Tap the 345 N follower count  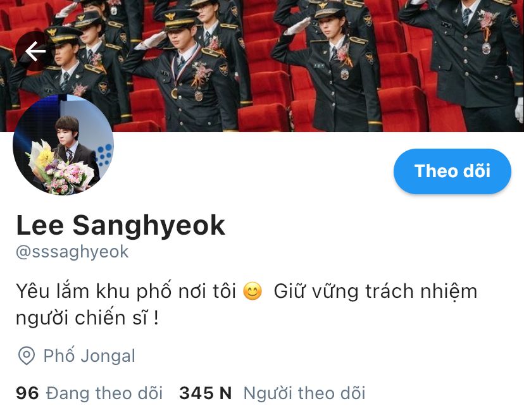pyautogui.click(x=205, y=393)
